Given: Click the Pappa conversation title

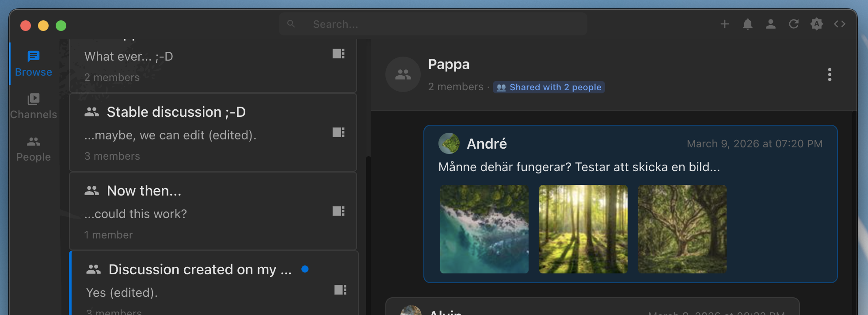Looking at the screenshot, I should 449,64.
